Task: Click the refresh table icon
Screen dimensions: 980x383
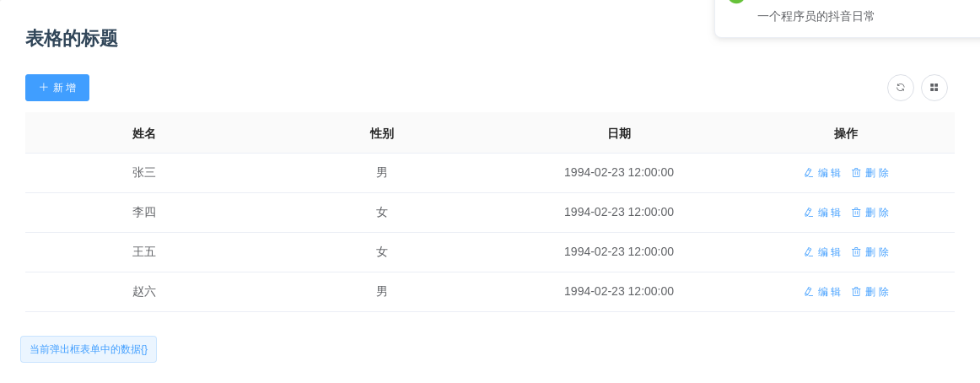Action: (901, 88)
